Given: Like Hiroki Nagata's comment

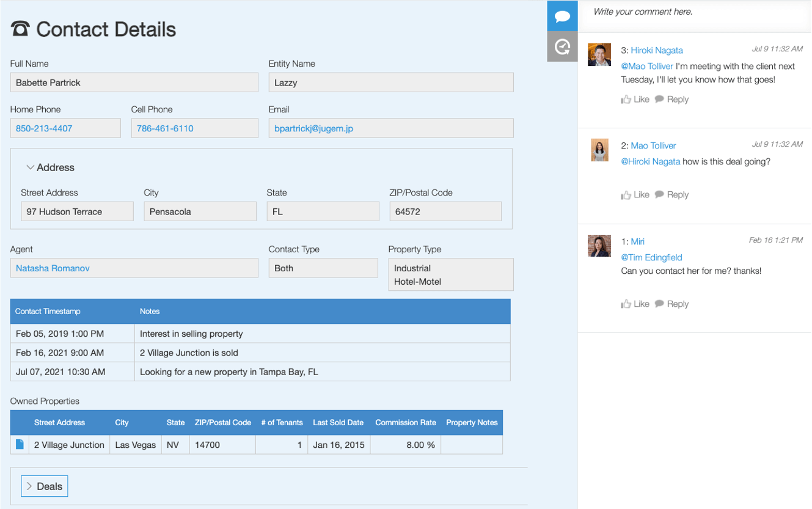Looking at the screenshot, I should tap(635, 99).
